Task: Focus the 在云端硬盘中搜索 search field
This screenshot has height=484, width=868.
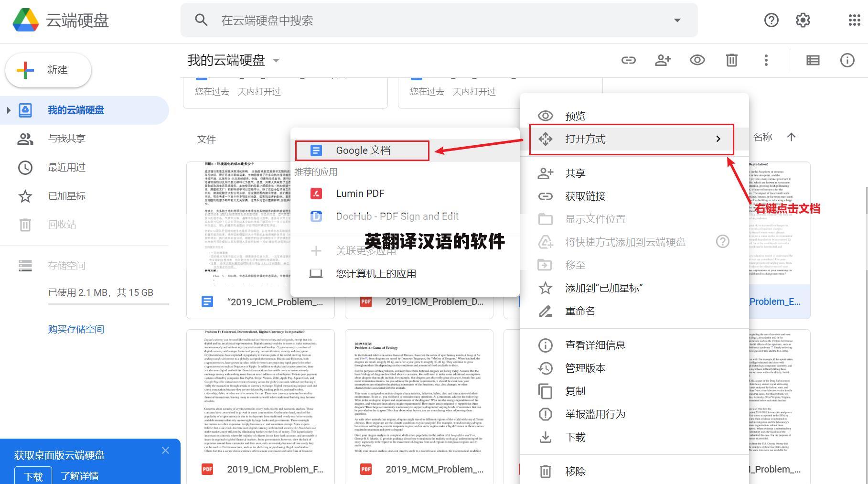Action: click(x=439, y=20)
